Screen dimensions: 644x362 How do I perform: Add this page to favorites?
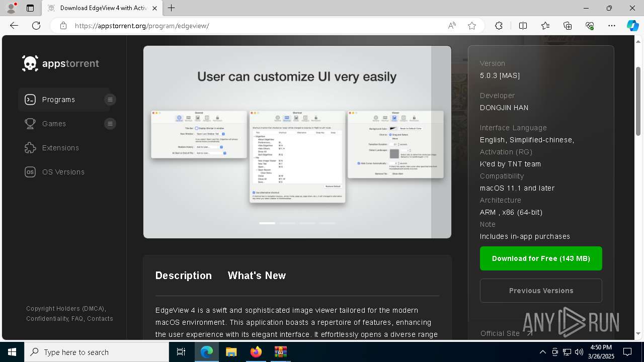click(x=472, y=26)
